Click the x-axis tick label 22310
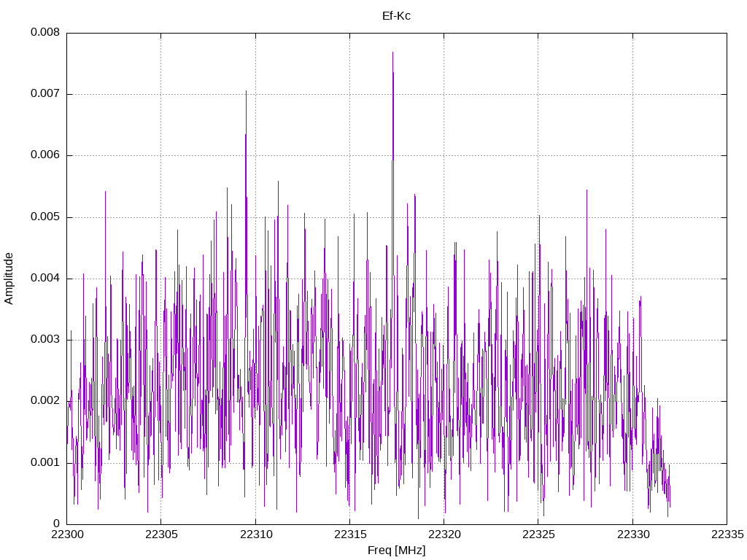Image resolution: width=747 pixels, height=560 pixels. [255, 534]
